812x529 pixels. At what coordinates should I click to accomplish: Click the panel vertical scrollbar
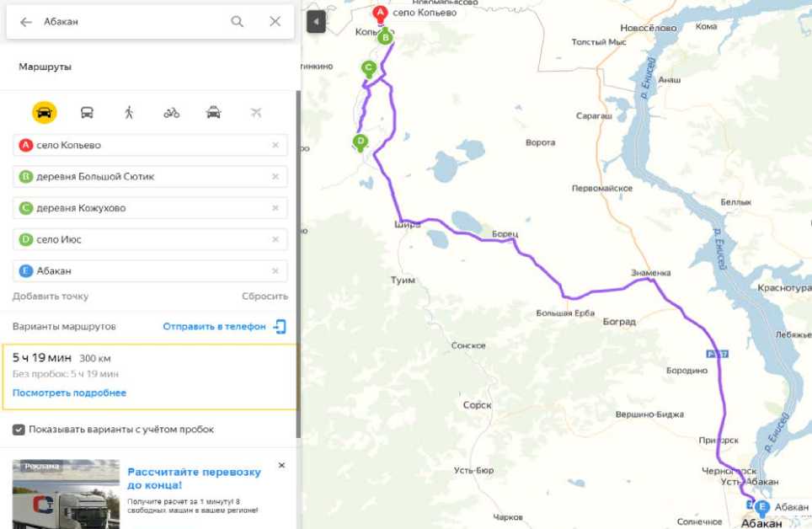[x=298, y=264]
